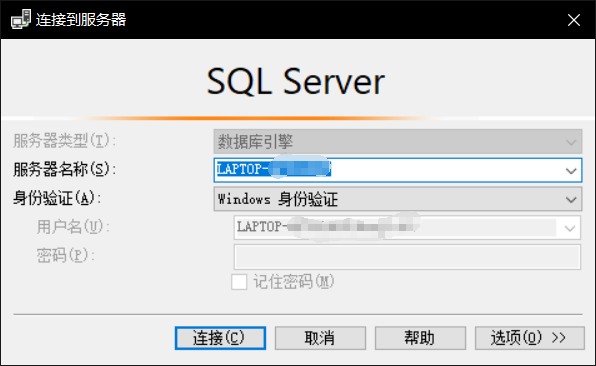The width and height of the screenshot is (596, 366).
Task: Click the server connection icon in title bar
Action: pyautogui.click(x=21, y=19)
